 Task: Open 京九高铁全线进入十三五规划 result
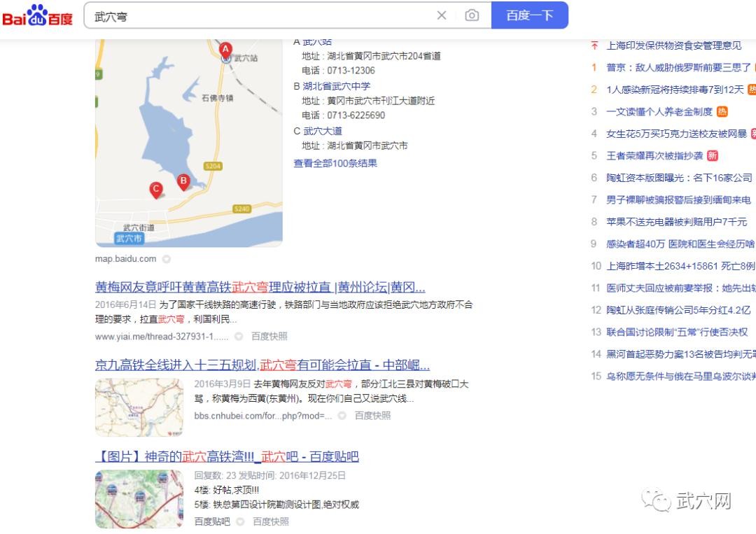tap(262, 365)
